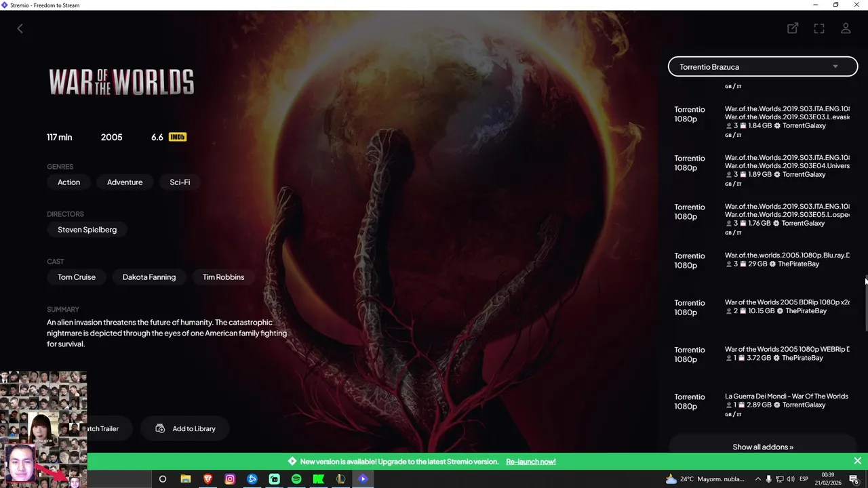Open the volume tray icon
Screen dimensions: 868x488
click(790, 479)
